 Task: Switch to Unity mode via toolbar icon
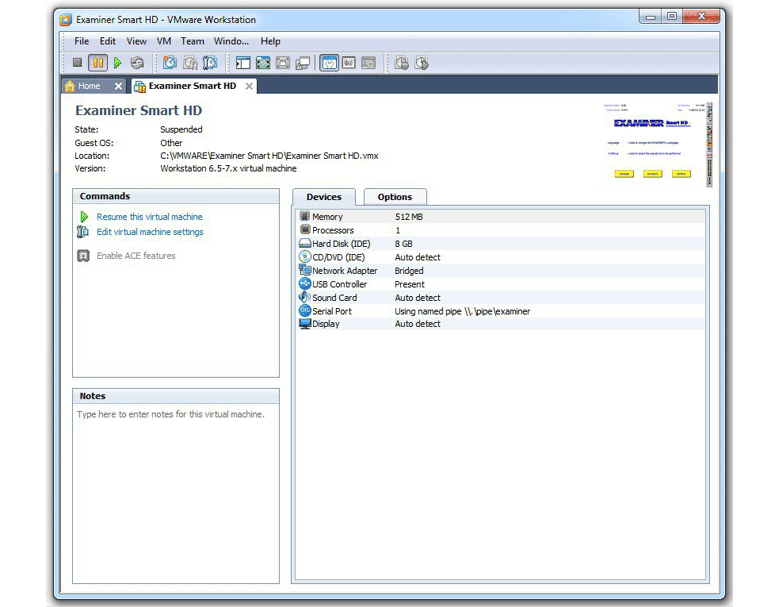302,63
